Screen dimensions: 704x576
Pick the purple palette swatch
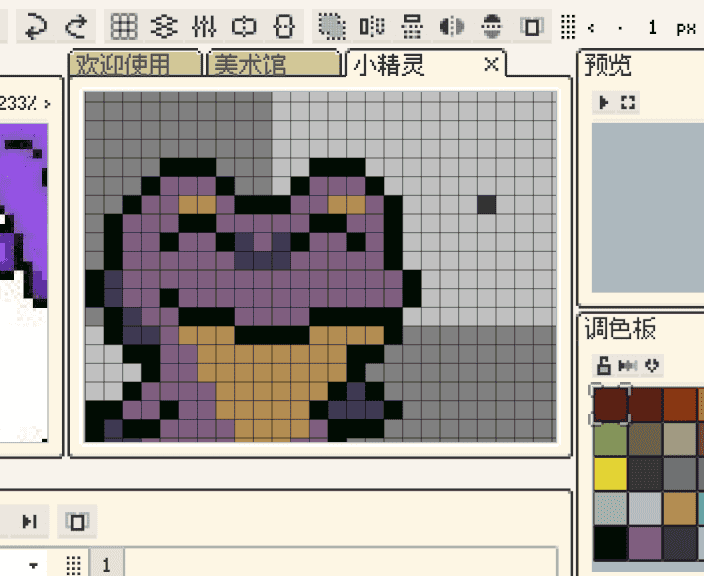(x=645, y=543)
